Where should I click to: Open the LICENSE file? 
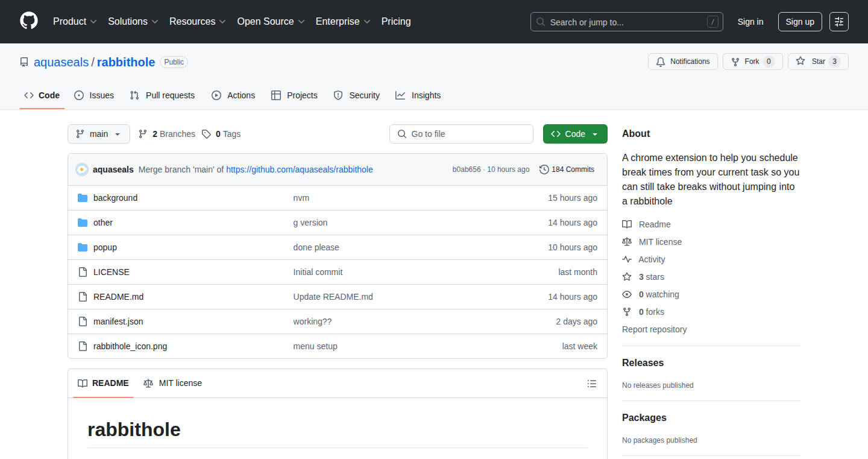[112, 272]
